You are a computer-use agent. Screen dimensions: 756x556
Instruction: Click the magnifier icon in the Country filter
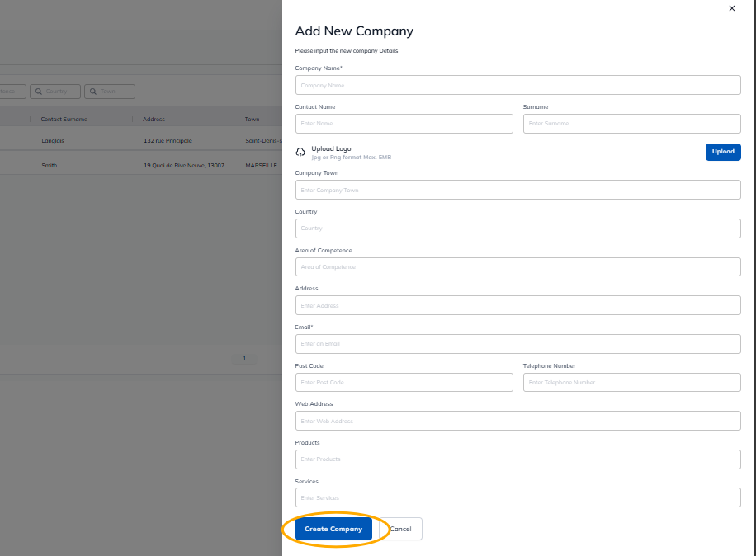(x=39, y=92)
